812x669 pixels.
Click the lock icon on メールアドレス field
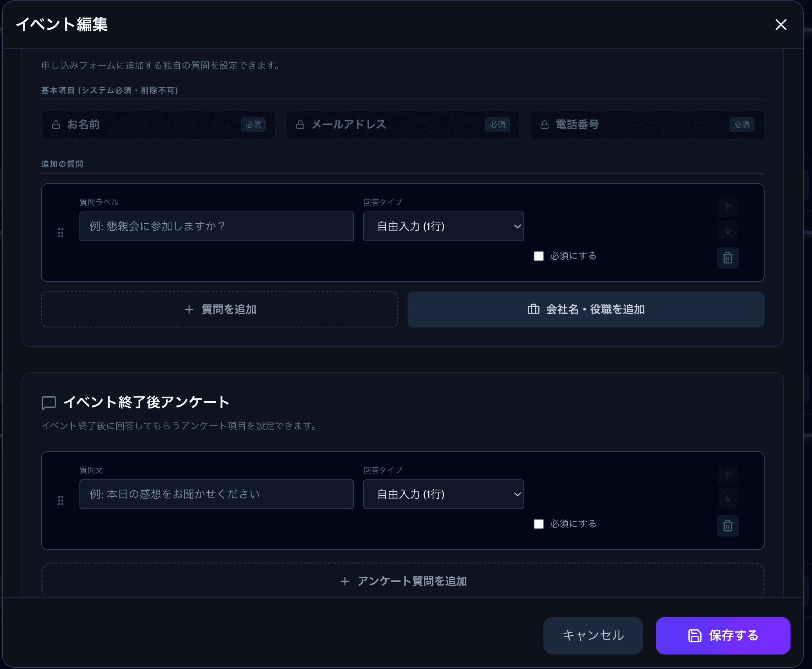(x=300, y=125)
